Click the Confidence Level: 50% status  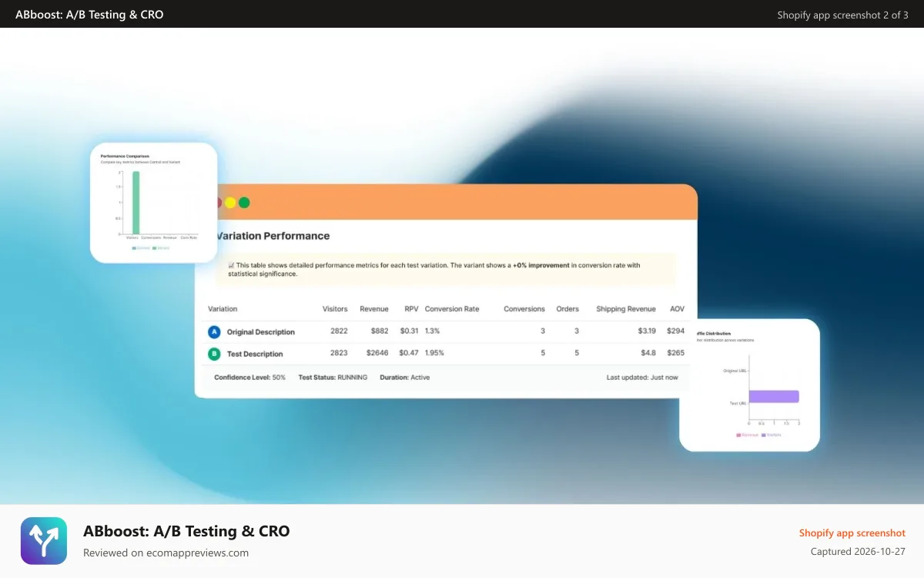[249, 378]
